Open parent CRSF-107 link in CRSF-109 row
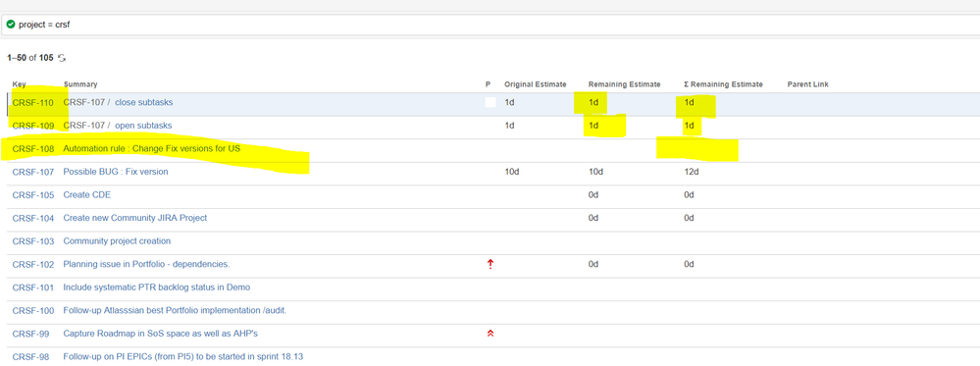 point(83,126)
